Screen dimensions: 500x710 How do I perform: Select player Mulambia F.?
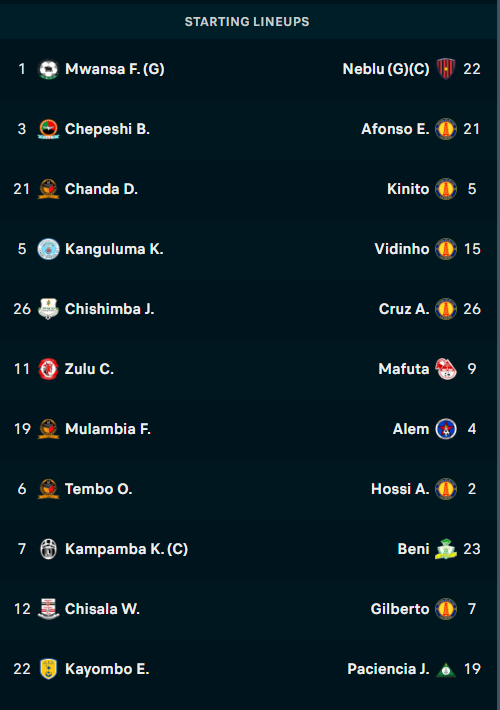click(108, 429)
